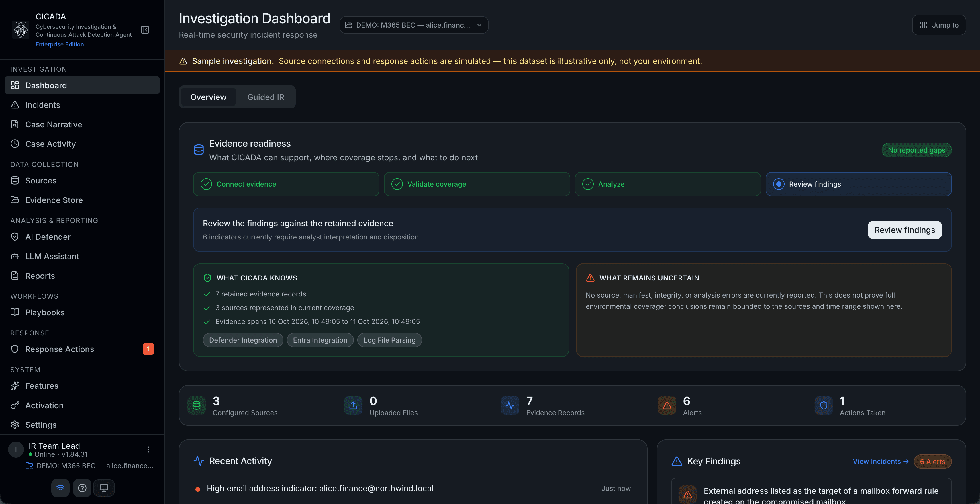The height and width of the screenshot is (504, 980).
Task: Open Sources database icon in sidebar
Action: [x=15, y=180]
